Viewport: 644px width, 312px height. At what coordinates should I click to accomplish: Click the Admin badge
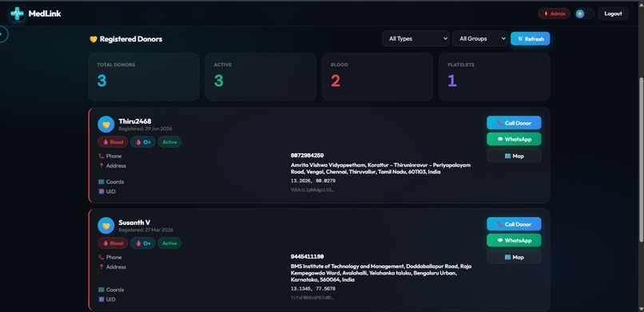[x=554, y=14]
